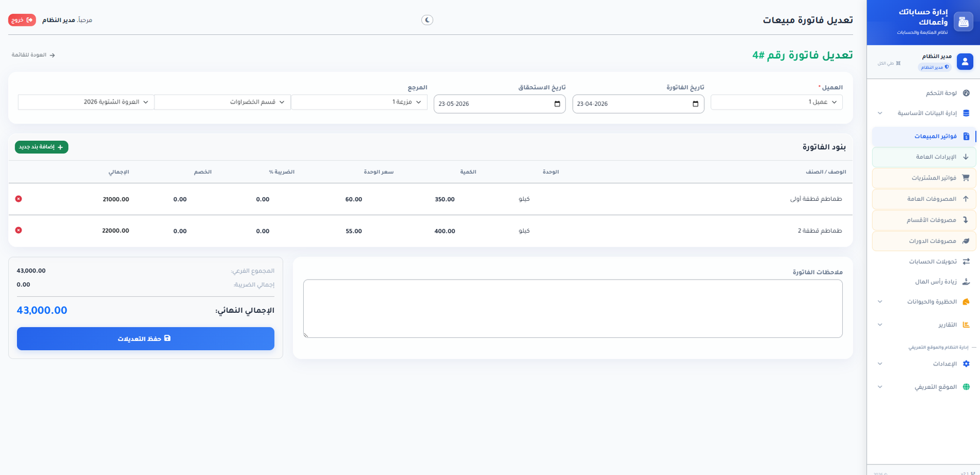Click the leaf icon for cycle expenses

pos(966,241)
